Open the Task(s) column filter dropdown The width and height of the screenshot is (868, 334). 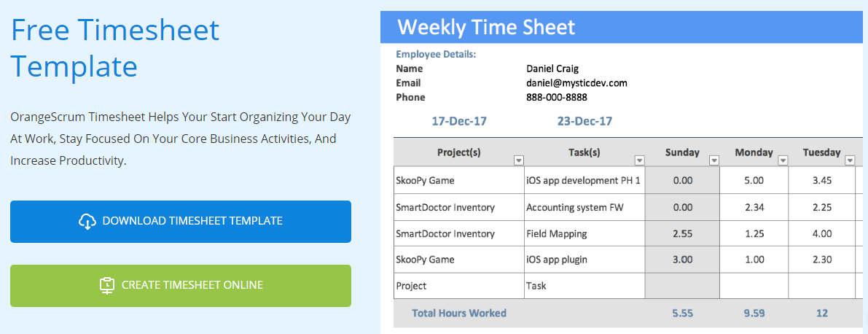point(639,160)
